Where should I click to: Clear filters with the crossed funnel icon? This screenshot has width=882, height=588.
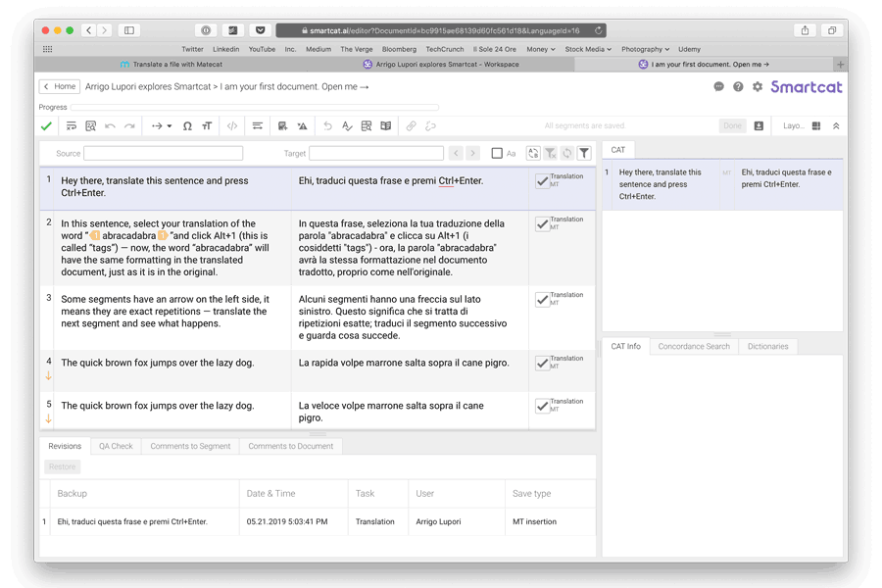pos(551,153)
